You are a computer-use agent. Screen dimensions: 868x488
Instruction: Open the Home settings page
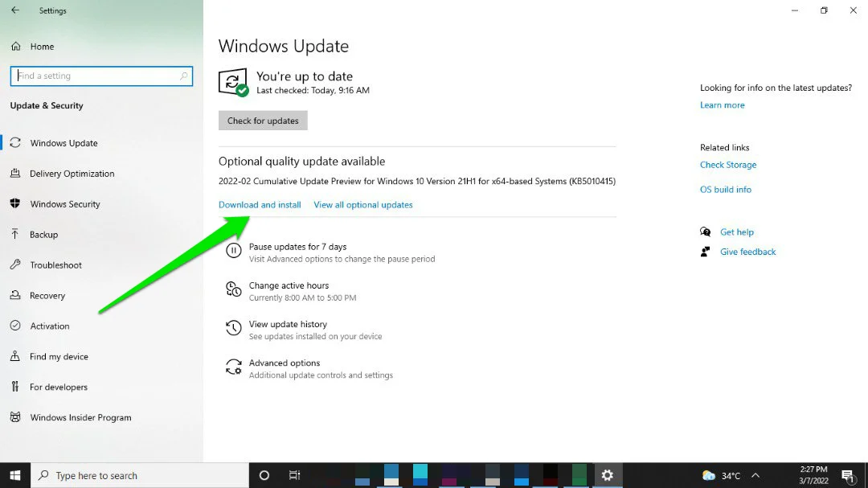point(42,47)
